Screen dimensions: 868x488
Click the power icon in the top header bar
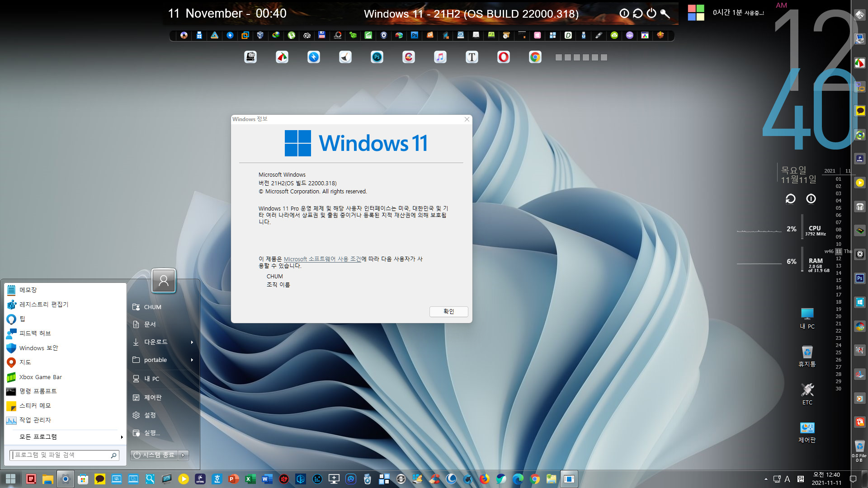tap(651, 13)
